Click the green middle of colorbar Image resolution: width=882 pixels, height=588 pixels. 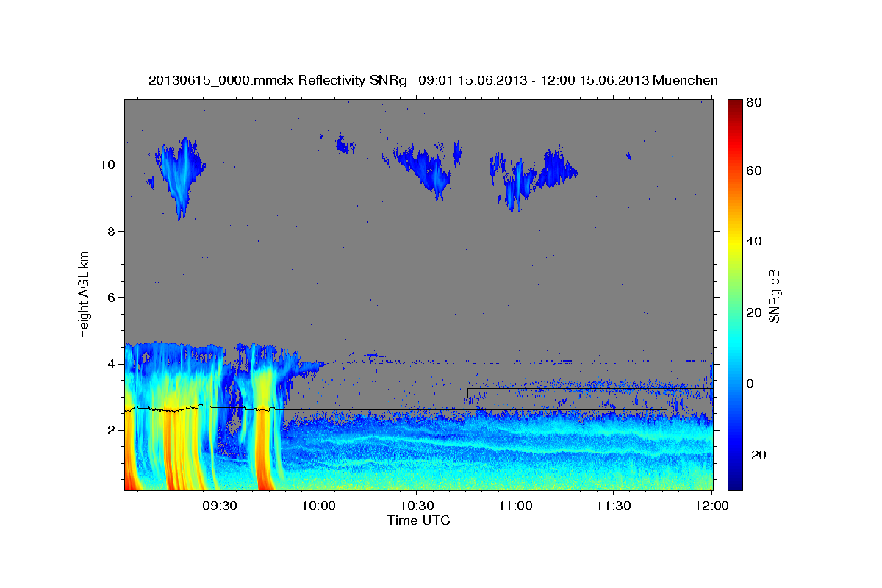click(x=735, y=294)
